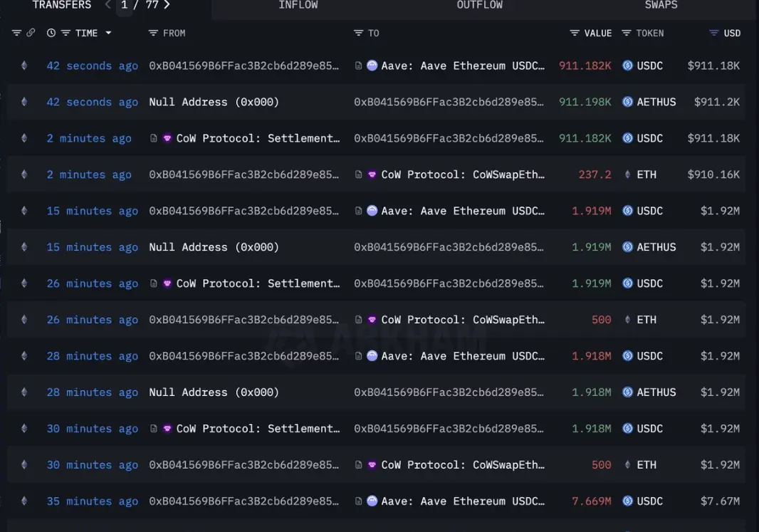Open the 0xB041569 sender address in 7.669M row

(x=244, y=501)
